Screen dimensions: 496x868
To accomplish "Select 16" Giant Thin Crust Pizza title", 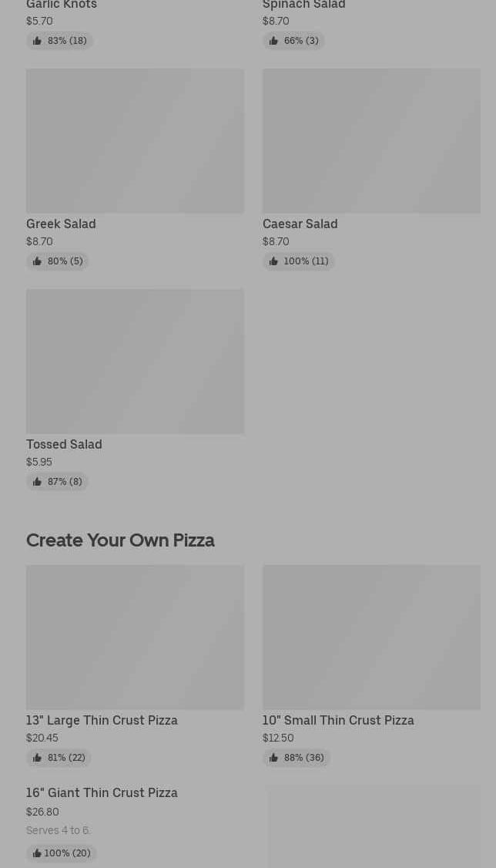I will tap(102, 792).
